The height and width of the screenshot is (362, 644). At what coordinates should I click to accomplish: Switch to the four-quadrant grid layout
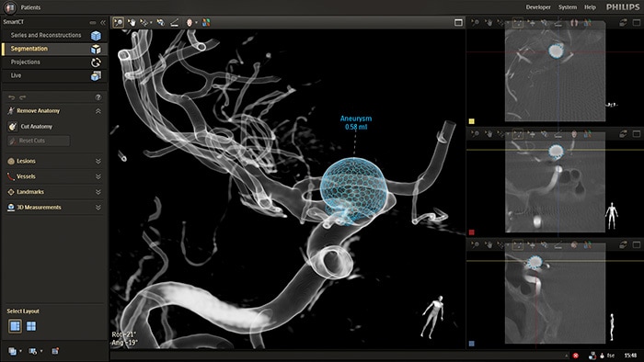(x=31, y=326)
